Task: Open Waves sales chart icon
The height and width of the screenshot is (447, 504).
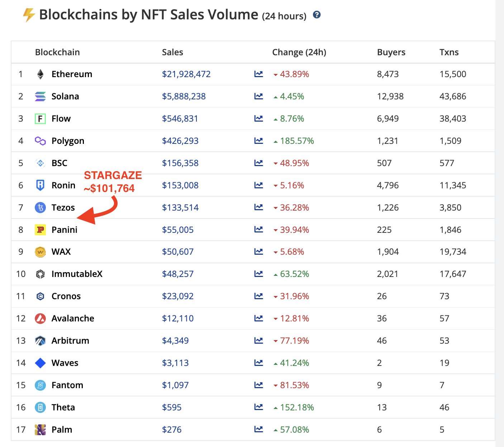Action: [258, 363]
